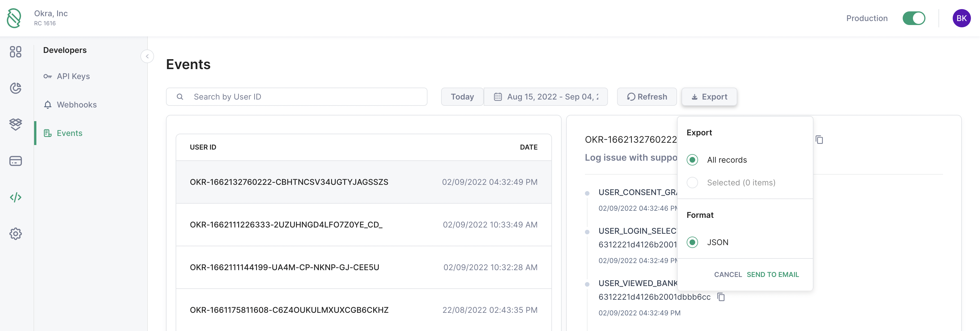The height and width of the screenshot is (331, 980).
Task: Select the Selected (0 items) radio option
Action: 692,183
